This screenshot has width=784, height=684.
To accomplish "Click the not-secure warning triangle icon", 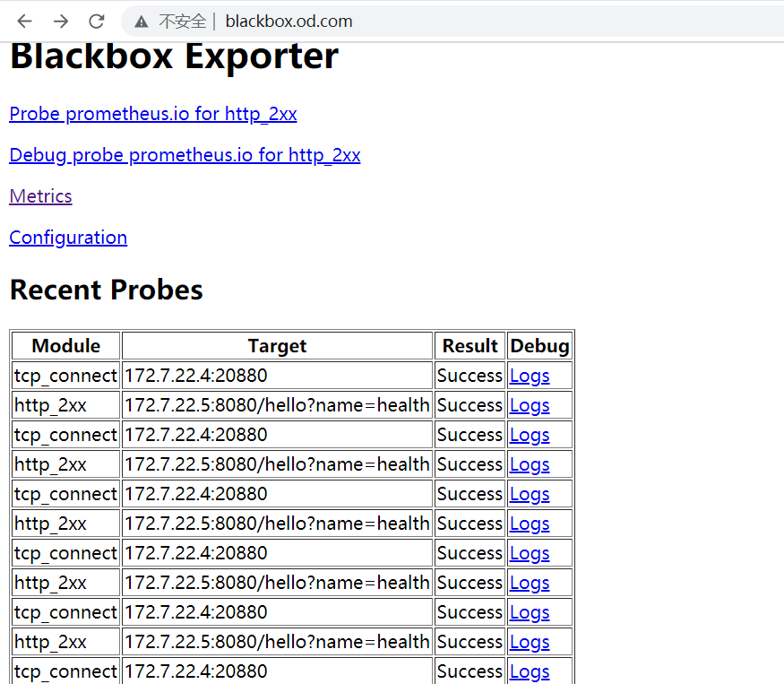I will click(142, 22).
